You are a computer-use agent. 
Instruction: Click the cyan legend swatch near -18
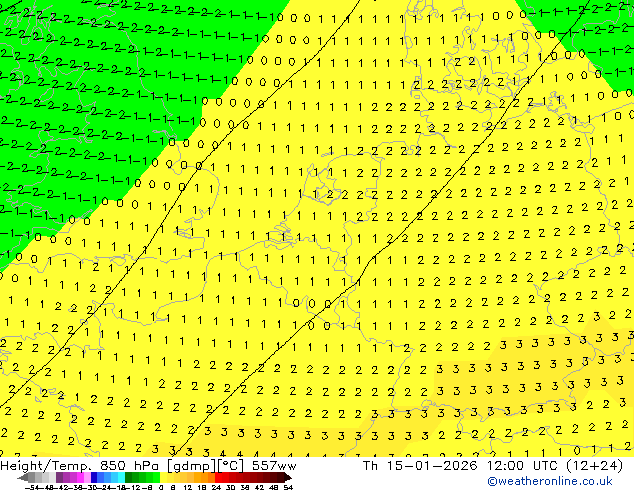pos(122,477)
